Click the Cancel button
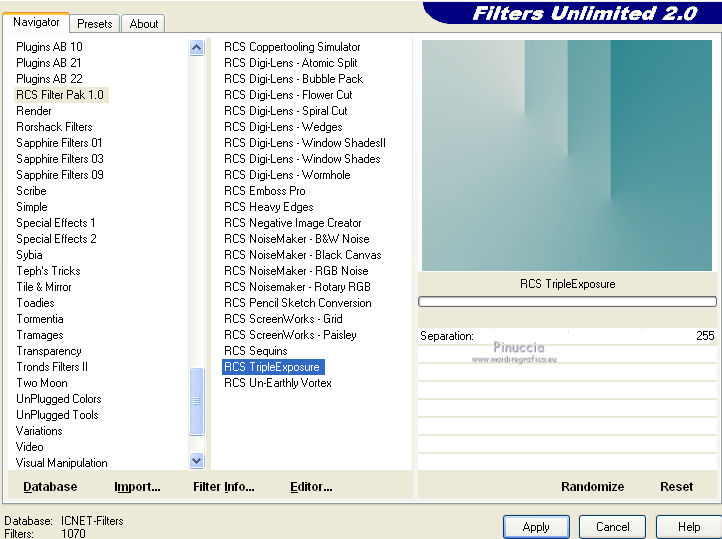Image resolution: width=722 pixels, height=539 pixels. pyautogui.click(x=612, y=527)
